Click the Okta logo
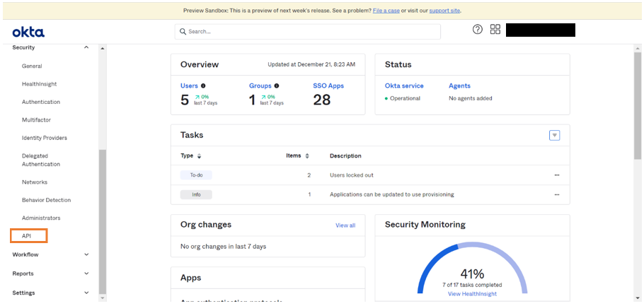644x306 pixels. pyautogui.click(x=28, y=33)
